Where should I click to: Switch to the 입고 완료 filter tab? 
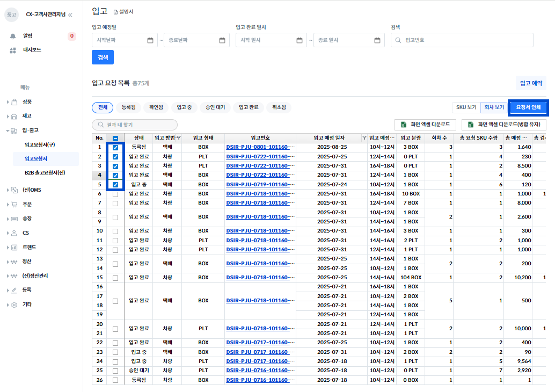[249, 107]
